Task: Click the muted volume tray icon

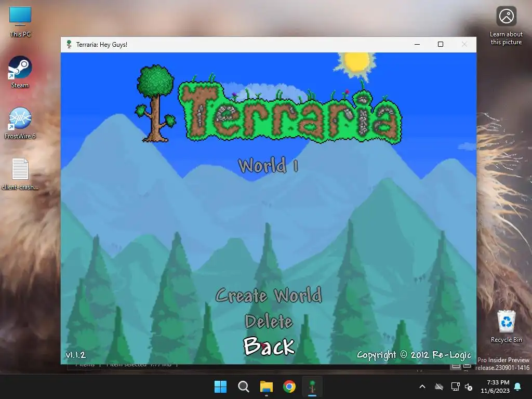Action: 469,387
